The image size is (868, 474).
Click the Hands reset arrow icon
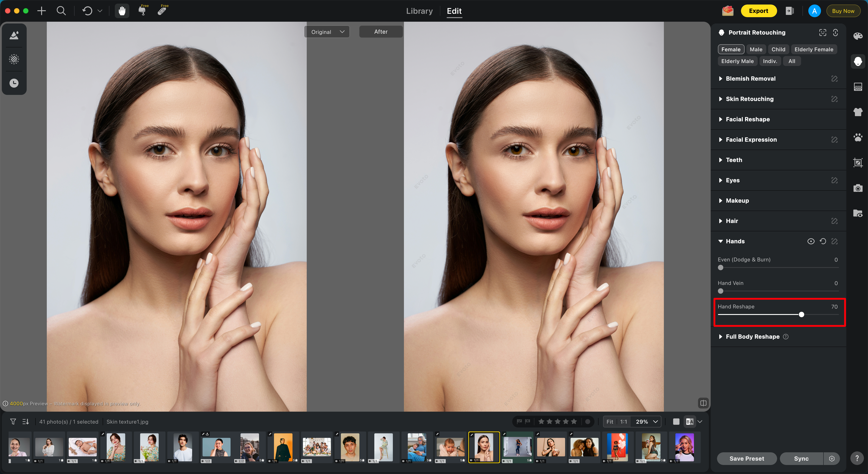823,241
